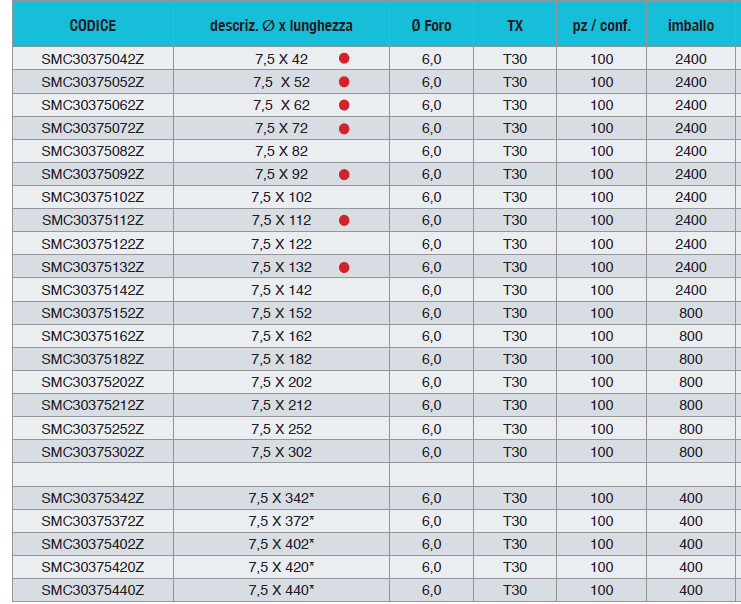The width and height of the screenshot is (741, 604).
Task: Select code SMC30375082Z
Action: (93, 151)
